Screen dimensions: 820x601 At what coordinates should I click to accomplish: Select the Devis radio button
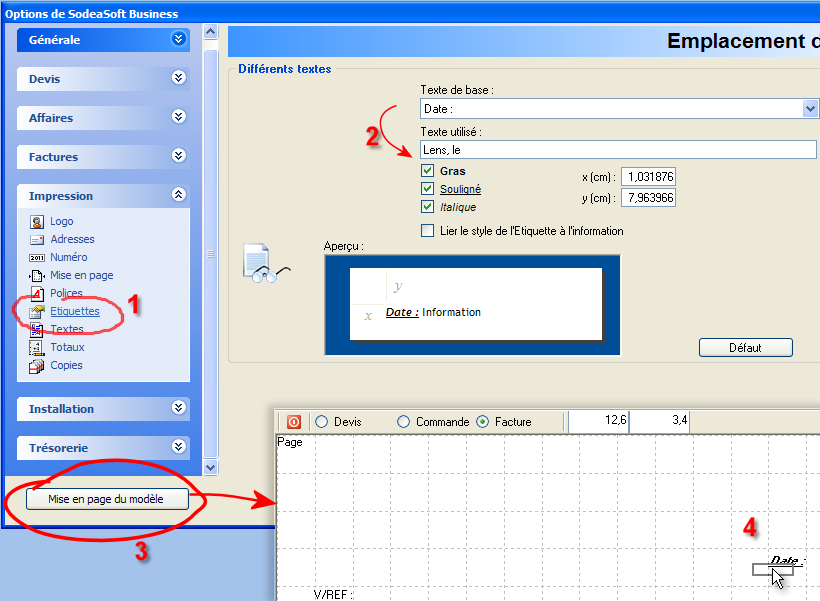coord(322,422)
